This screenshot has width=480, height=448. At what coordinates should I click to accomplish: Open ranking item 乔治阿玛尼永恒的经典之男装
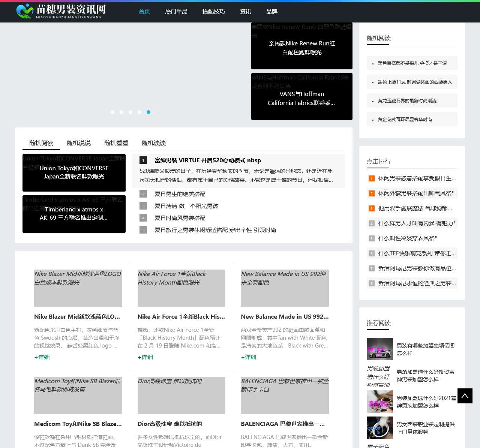click(x=417, y=283)
